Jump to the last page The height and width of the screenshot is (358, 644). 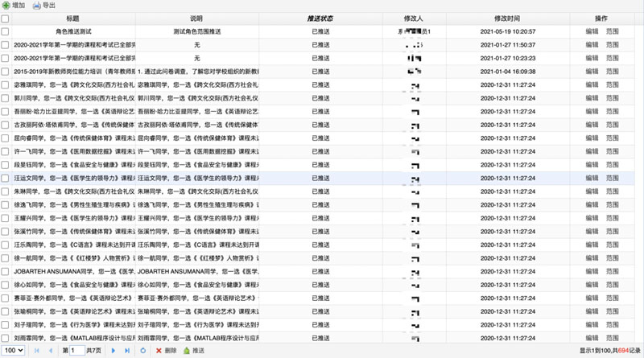126,351
